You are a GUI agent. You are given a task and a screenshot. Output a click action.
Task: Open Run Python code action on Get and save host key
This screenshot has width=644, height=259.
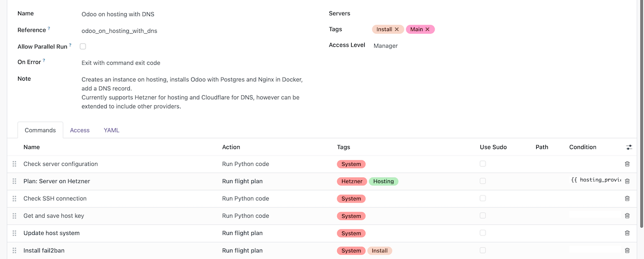pos(246,216)
